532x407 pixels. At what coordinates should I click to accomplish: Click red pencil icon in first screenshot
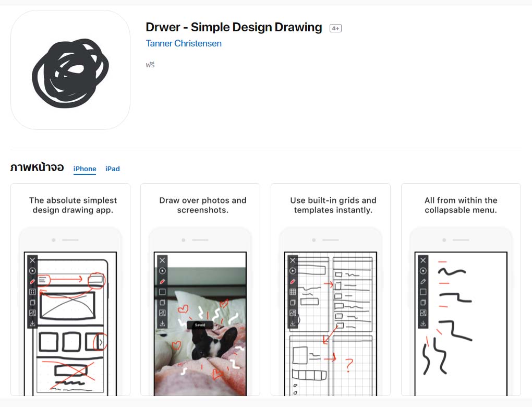pos(32,281)
